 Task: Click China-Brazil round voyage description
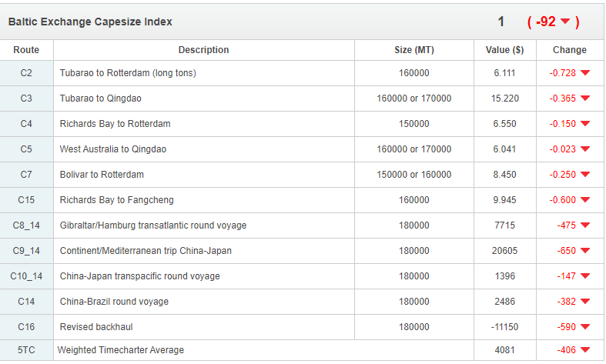[114, 302]
